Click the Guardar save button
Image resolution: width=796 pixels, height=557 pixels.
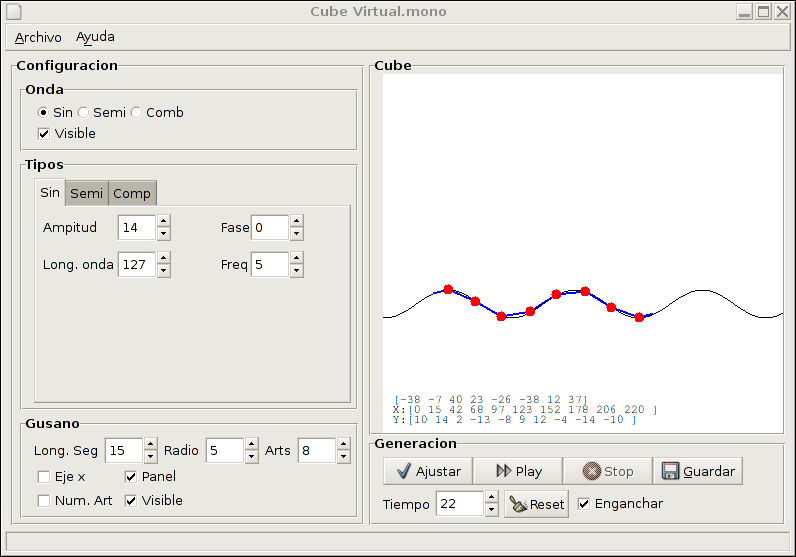[x=697, y=471]
